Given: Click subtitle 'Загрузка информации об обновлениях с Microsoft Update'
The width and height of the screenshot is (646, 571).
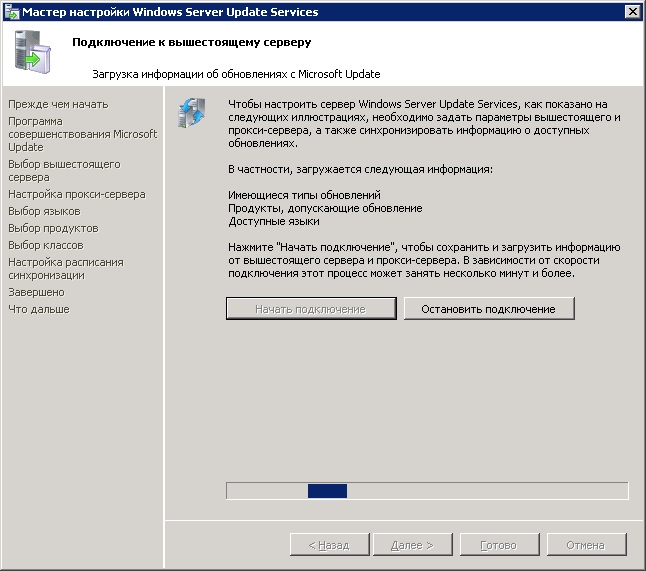Looking at the screenshot, I should click(x=236, y=74).
